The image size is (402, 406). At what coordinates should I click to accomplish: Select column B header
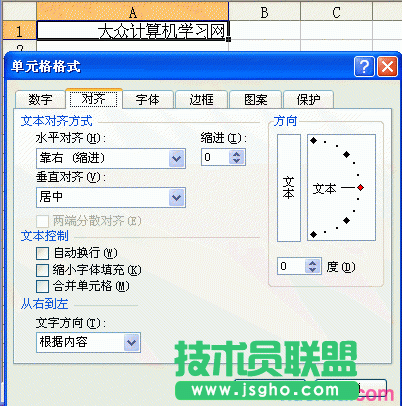(265, 12)
